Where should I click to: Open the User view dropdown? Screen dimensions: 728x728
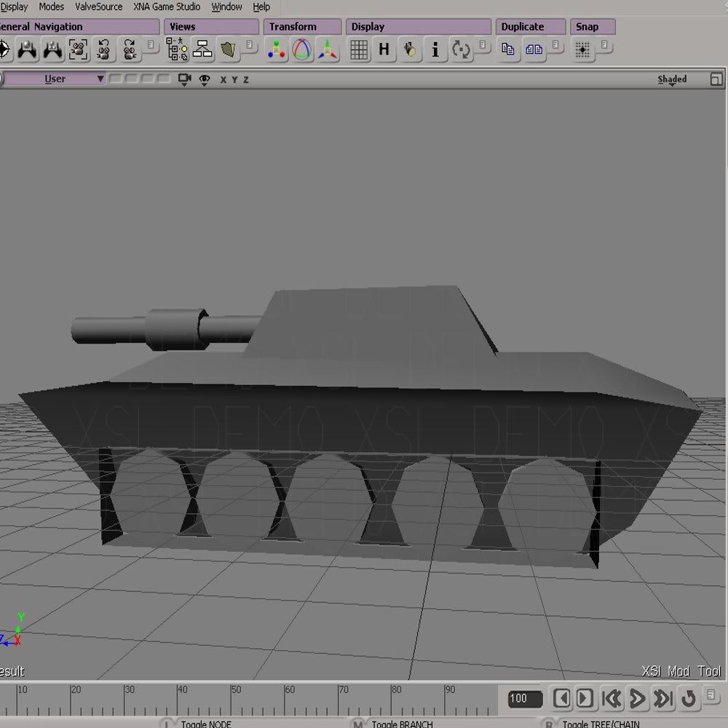pos(54,79)
